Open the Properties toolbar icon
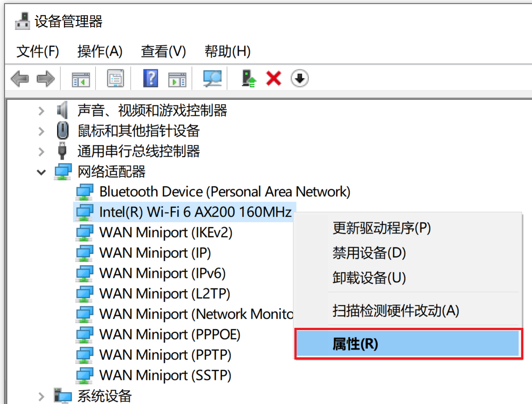The width and height of the screenshot is (532, 404). coord(116,79)
